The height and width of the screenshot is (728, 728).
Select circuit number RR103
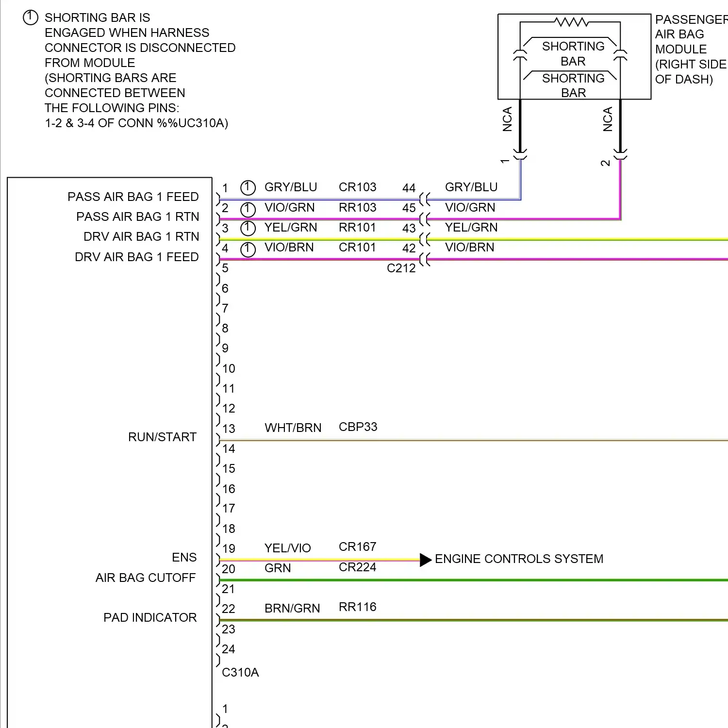358,207
